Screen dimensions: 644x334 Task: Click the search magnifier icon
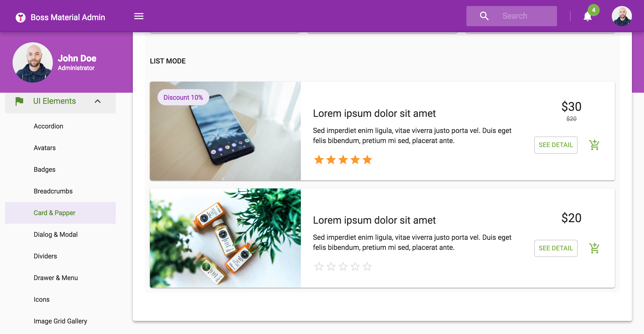coord(484,16)
